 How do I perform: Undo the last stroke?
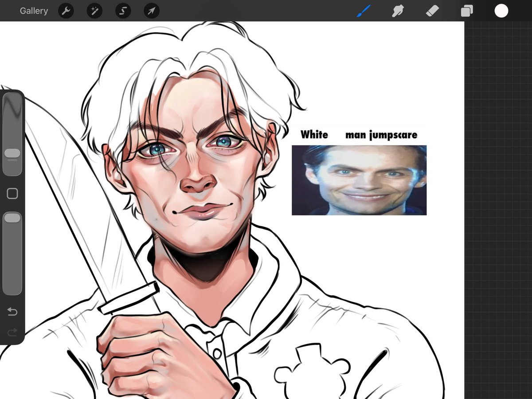[12, 312]
